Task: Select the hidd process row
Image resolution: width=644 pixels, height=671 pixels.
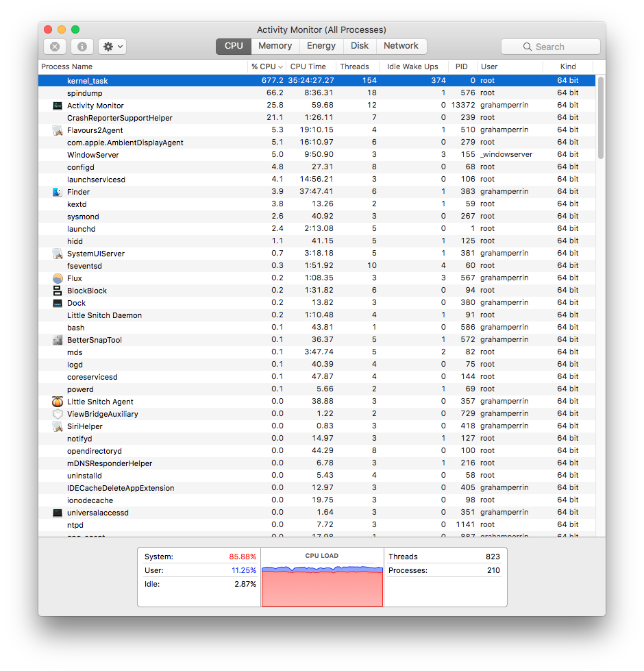Action: [317, 241]
